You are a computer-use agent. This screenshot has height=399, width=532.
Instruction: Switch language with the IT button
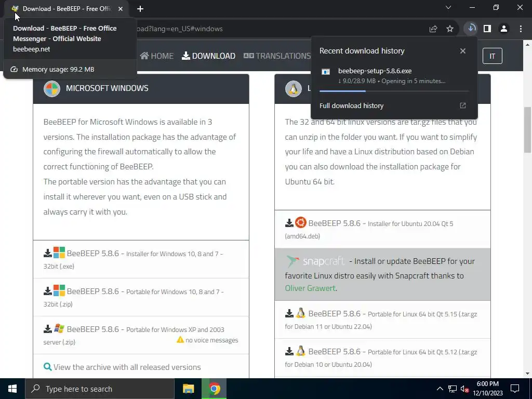pyautogui.click(x=493, y=56)
